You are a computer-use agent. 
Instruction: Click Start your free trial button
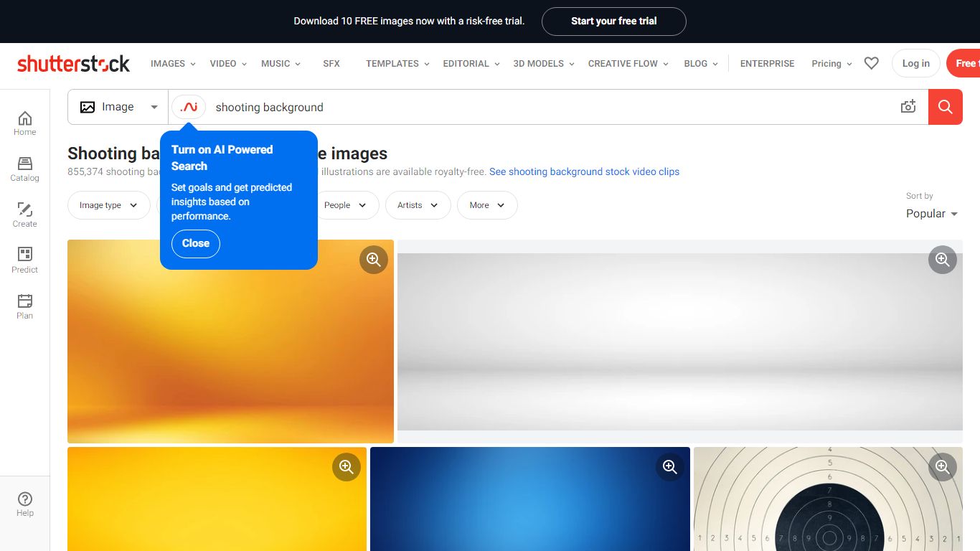[x=614, y=22]
